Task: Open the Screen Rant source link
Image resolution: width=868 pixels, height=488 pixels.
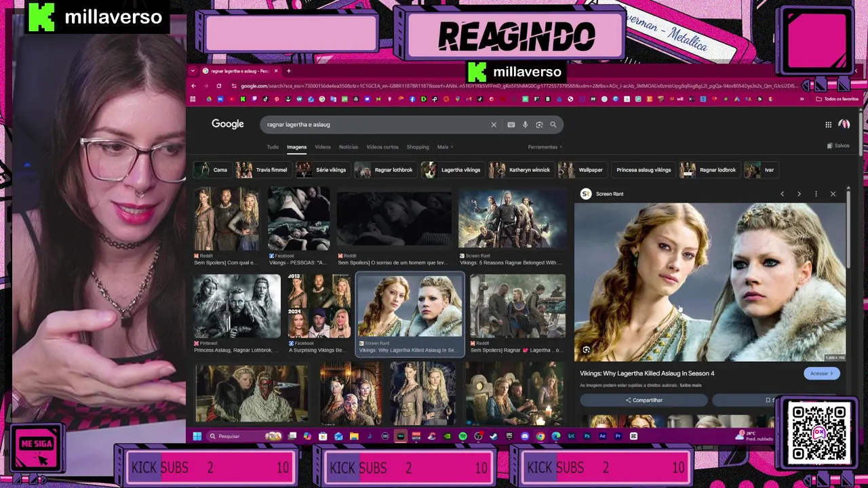Action: tap(602, 194)
